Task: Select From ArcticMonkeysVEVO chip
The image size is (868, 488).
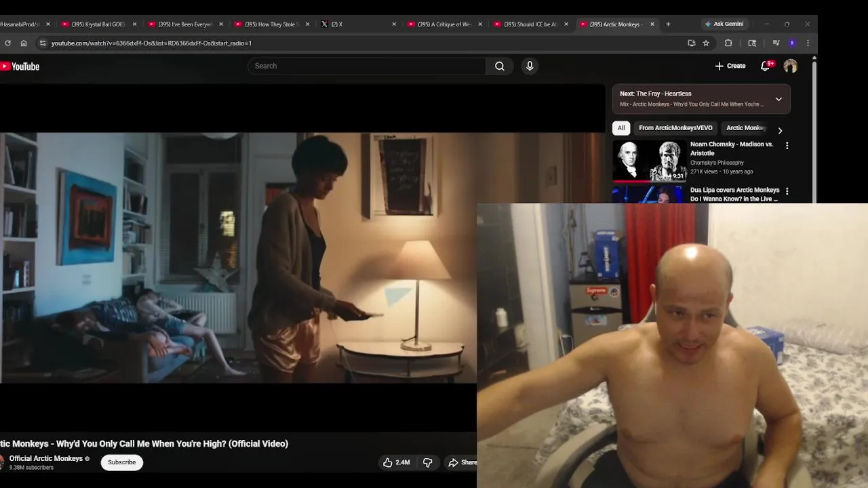Action: click(x=675, y=127)
